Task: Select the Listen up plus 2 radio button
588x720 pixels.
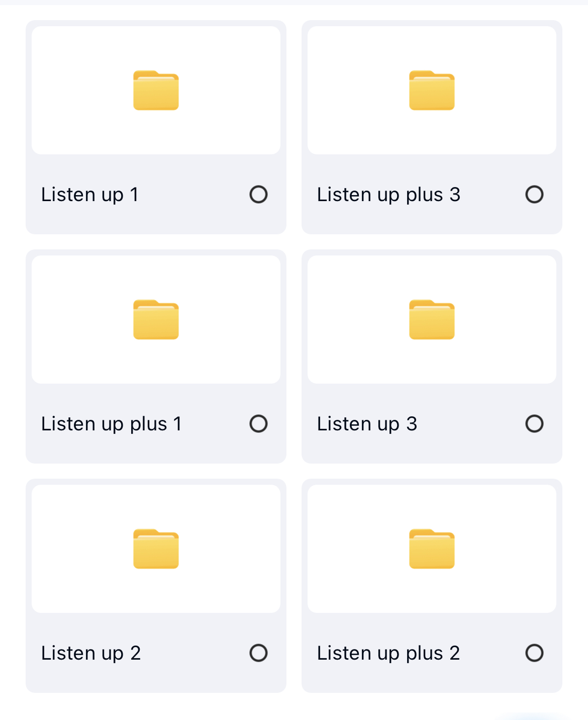Action: point(534,653)
